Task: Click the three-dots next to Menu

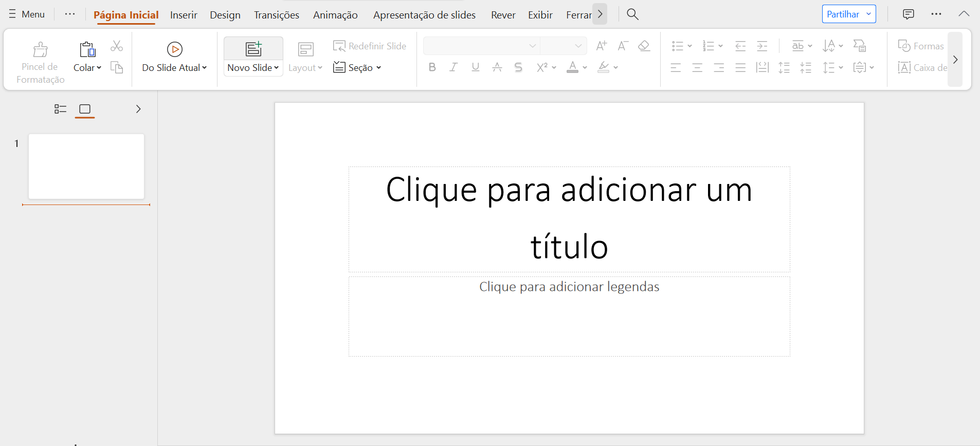Action: pos(70,14)
